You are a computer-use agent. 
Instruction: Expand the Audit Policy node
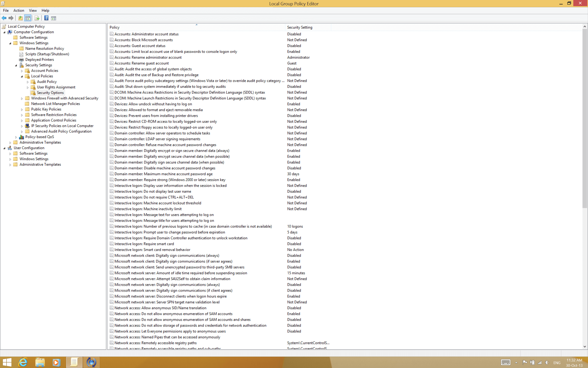coord(28,82)
